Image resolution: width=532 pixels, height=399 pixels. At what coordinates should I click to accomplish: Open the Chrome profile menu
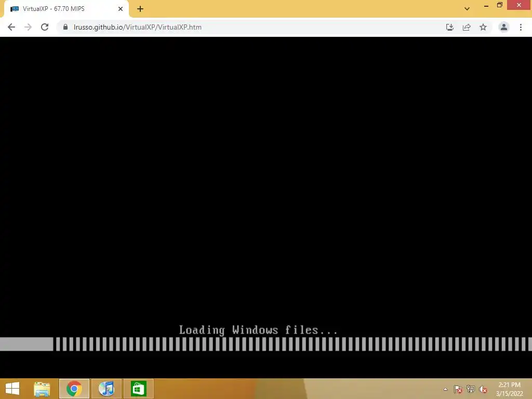tap(504, 27)
